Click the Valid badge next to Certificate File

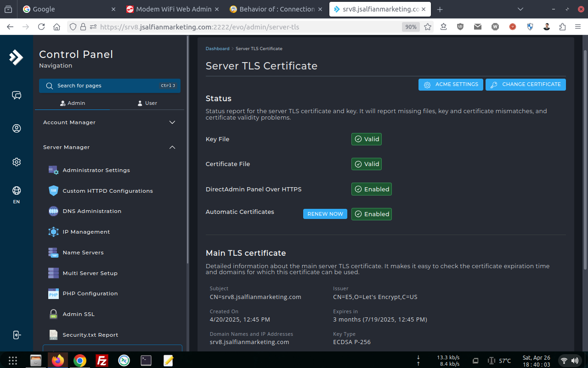pyautogui.click(x=367, y=164)
